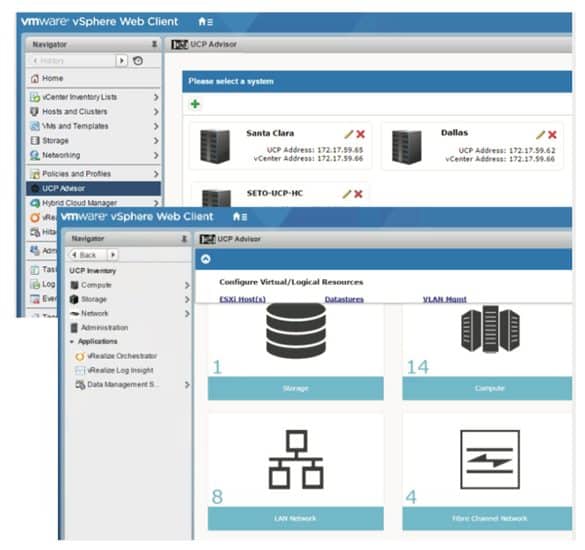
Task: Select the Dallas server image
Action: (407, 146)
